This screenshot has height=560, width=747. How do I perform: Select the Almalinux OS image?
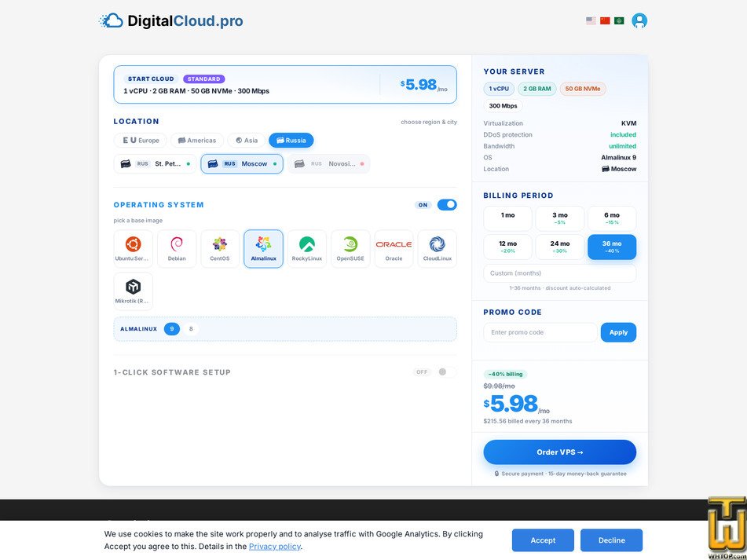click(x=263, y=249)
